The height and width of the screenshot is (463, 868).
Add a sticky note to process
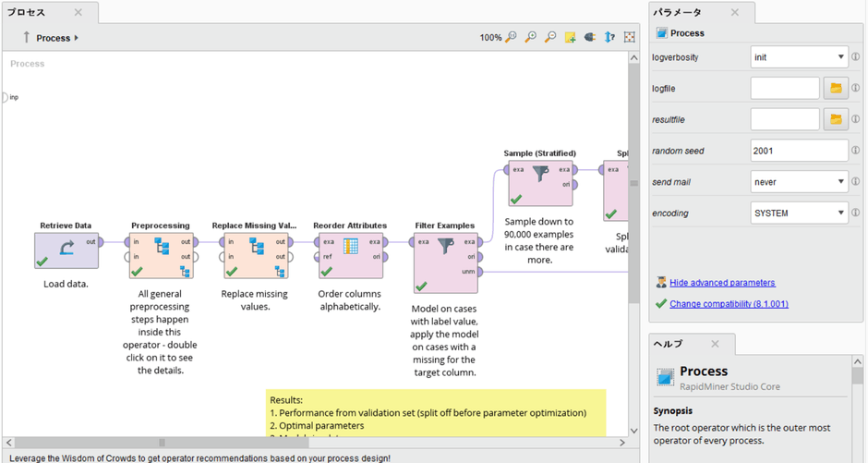(571, 38)
